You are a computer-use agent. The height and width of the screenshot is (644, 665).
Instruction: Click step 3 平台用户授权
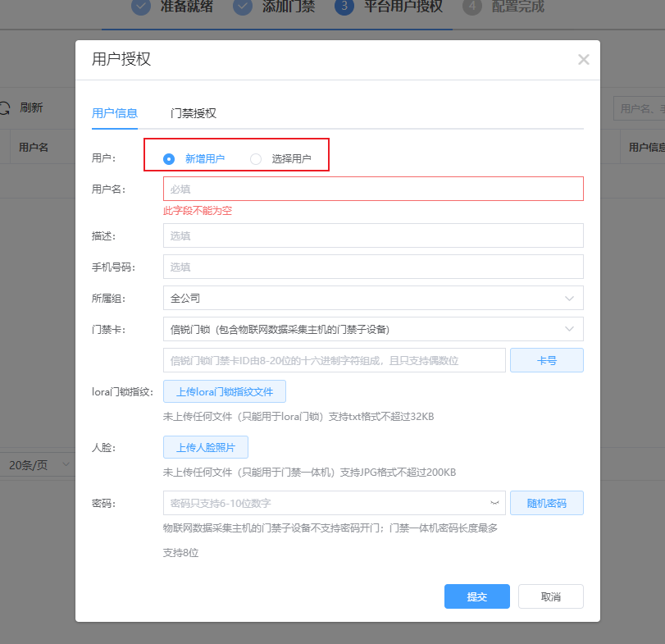pyautogui.click(x=389, y=7)
